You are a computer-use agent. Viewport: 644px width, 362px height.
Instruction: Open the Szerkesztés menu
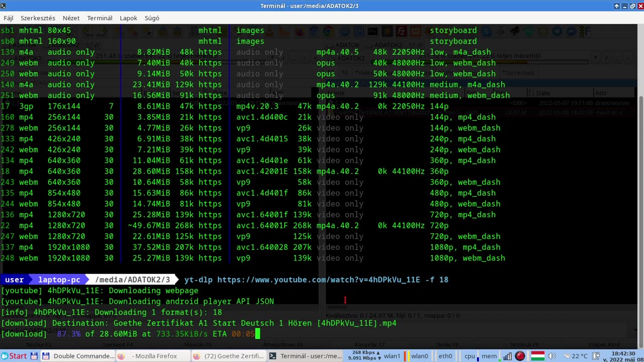click(x=38, y=18)
